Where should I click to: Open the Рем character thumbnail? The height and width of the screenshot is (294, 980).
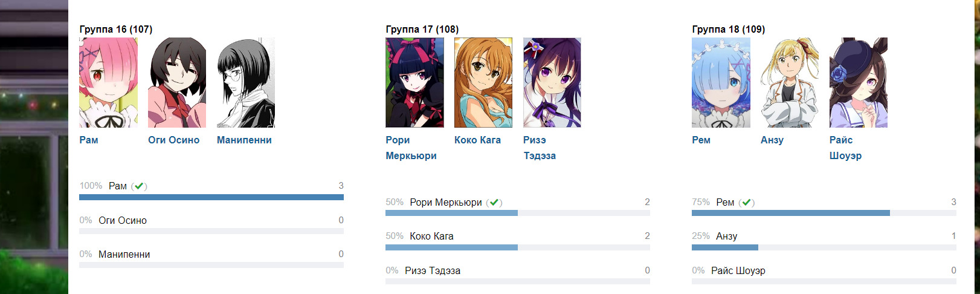point(721,83)
